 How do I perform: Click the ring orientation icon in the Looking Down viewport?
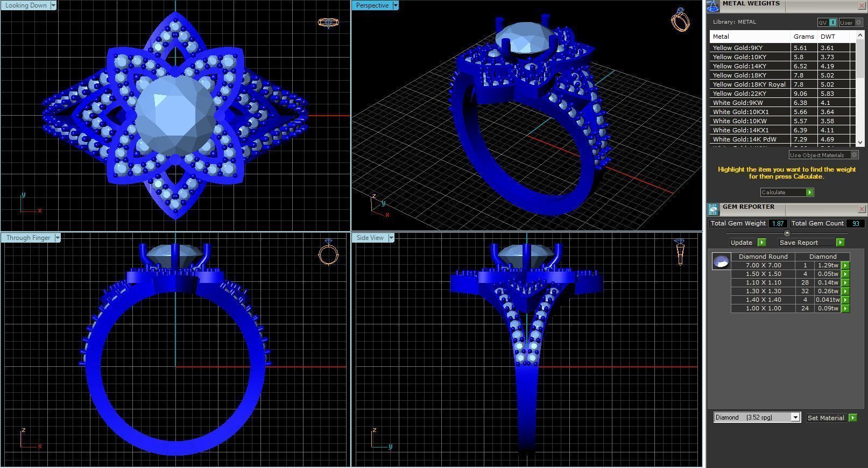click(x=328, y=23)
